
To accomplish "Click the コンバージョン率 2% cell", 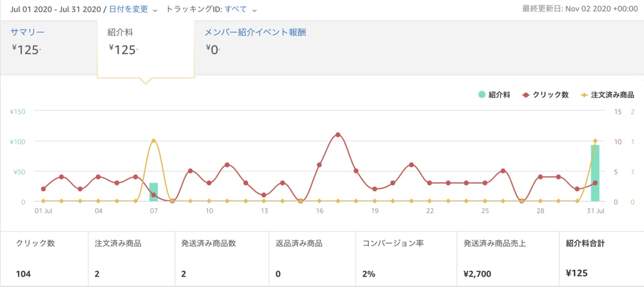I will [x=406, y=259].
